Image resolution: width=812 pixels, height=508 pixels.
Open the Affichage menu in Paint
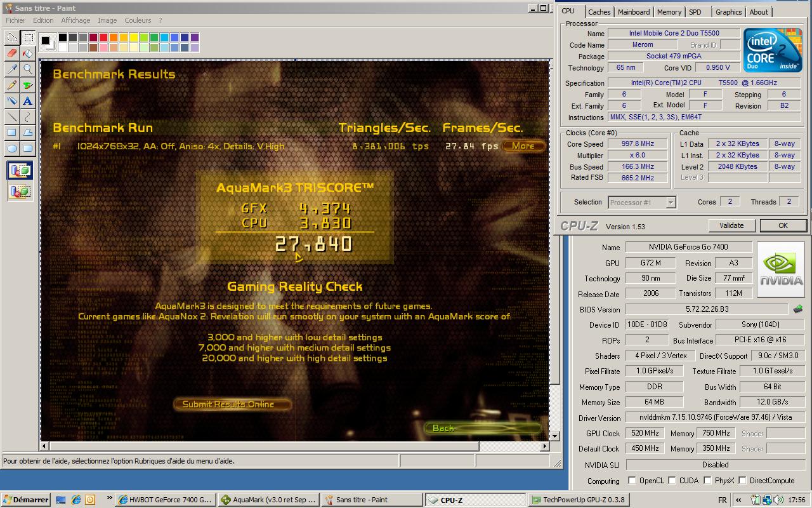(75, 20)
